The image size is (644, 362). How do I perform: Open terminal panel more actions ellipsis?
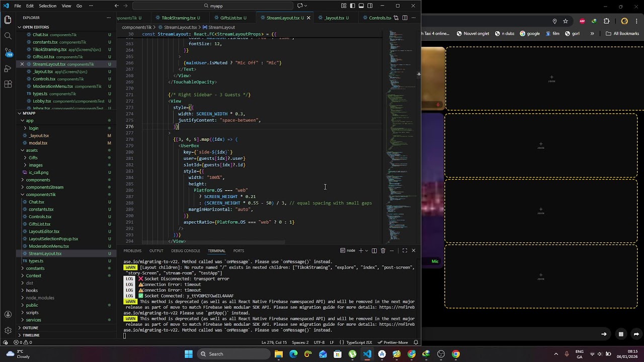pyautogui.click(x=392, y=250)
